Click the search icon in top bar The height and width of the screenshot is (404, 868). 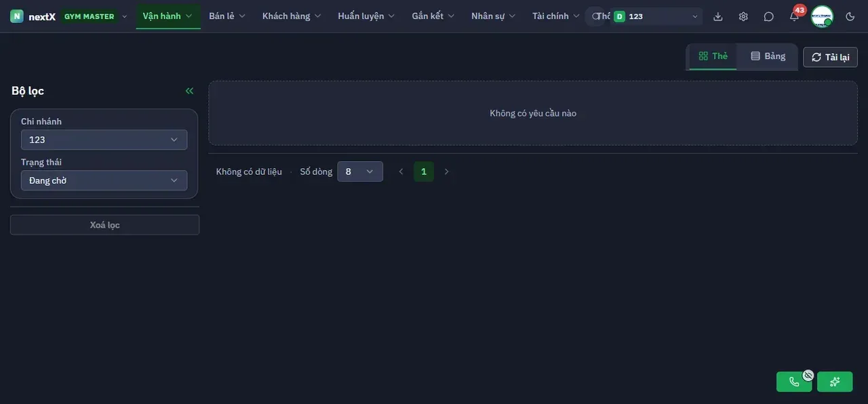click(x=595, y=16)
